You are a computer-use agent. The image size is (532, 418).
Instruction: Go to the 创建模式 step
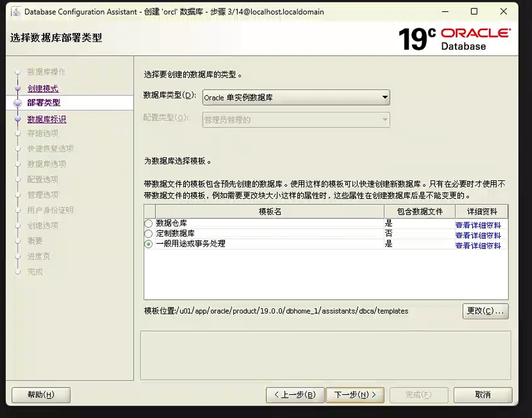tap(43, 88)
